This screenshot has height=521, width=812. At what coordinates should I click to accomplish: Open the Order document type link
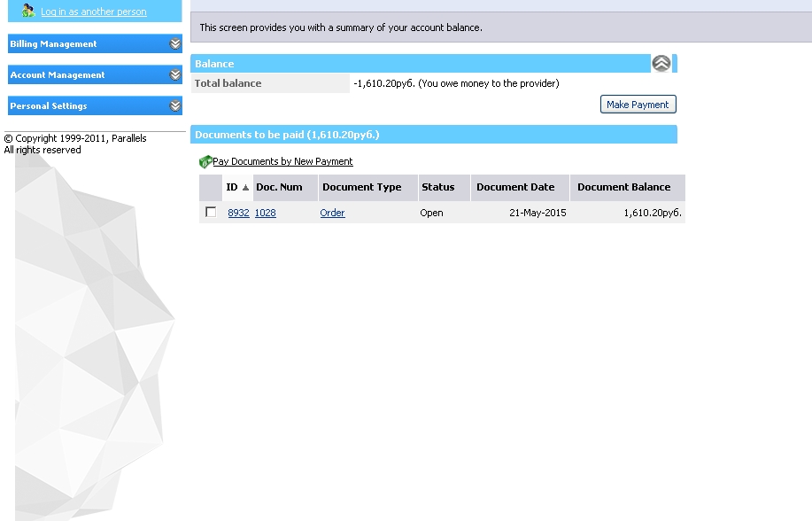pos(332,213)
